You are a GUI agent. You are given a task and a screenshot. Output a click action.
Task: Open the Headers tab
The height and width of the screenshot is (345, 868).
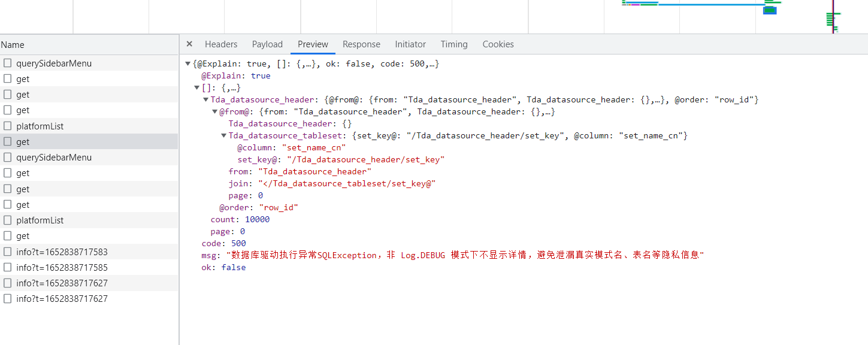(x=221, y=44)
